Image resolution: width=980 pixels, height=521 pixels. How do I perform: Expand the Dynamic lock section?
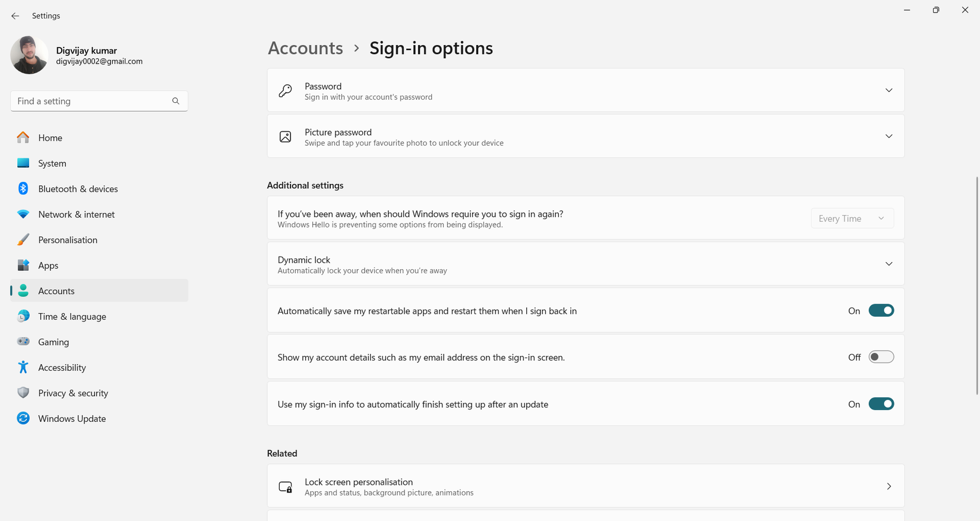pos(889,264)
